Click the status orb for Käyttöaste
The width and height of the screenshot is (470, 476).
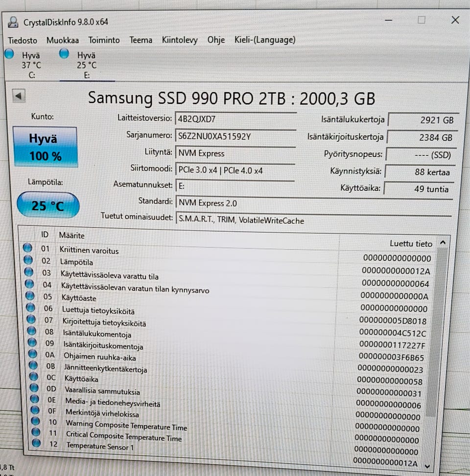(30, 295)
